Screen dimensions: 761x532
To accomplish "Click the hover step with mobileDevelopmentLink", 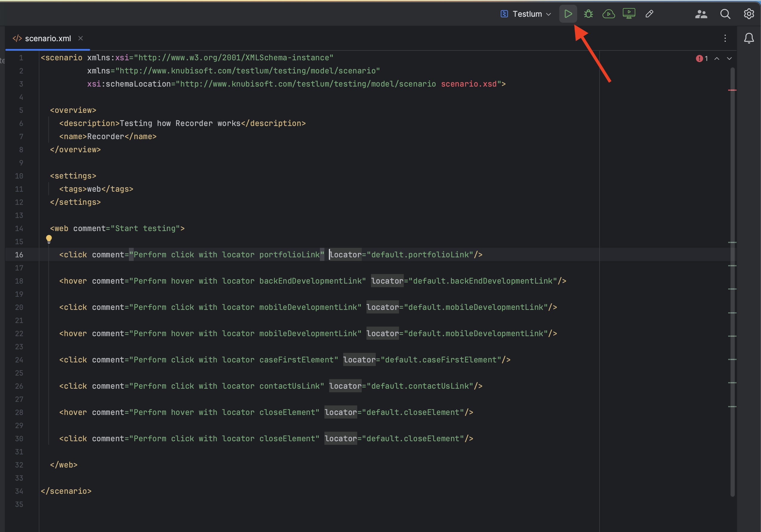I will [x=308, y=333].
